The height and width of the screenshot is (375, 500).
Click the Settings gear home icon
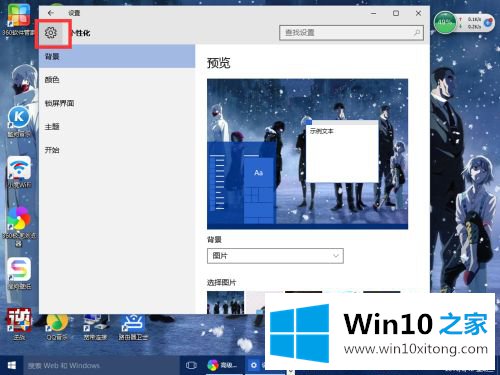51,33
